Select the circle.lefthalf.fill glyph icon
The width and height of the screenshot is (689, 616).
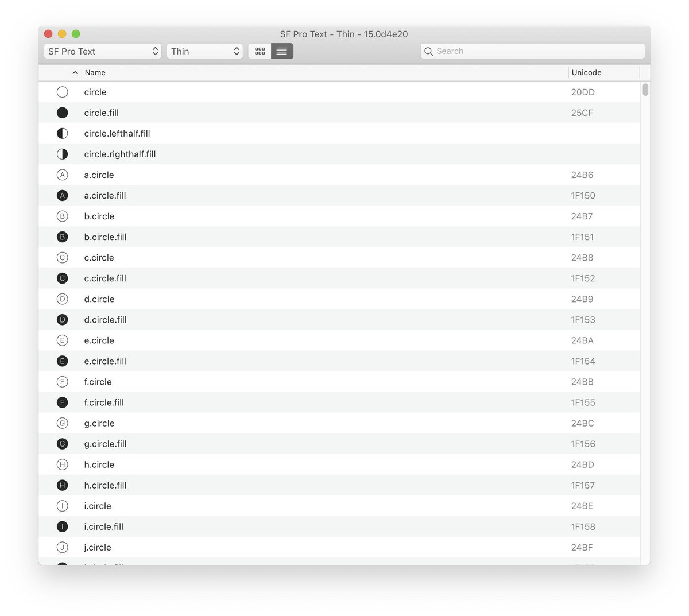point(63,133)
